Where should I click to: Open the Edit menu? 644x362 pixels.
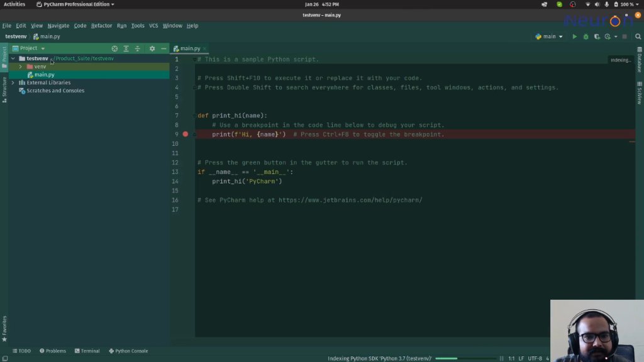coord(21,25)
